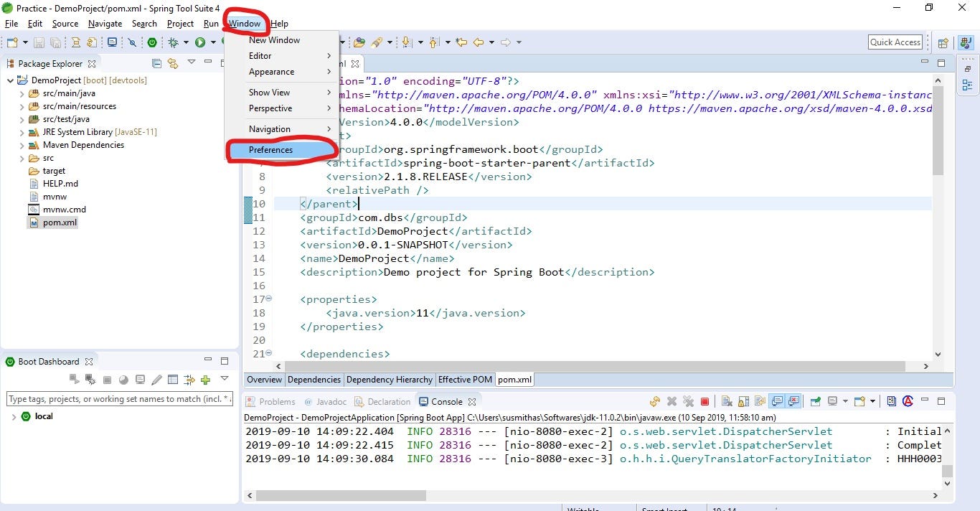Minimize the Package Explorer view
The image size is (980, 511).
(x=209, y=62)
